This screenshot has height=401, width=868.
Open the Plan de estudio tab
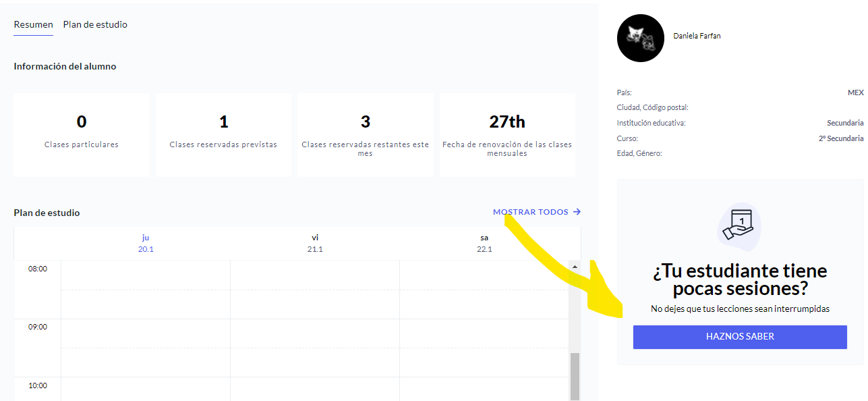95,25
